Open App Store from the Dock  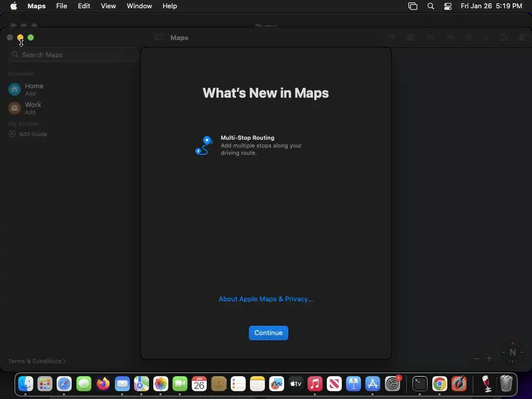click(373, 384)
